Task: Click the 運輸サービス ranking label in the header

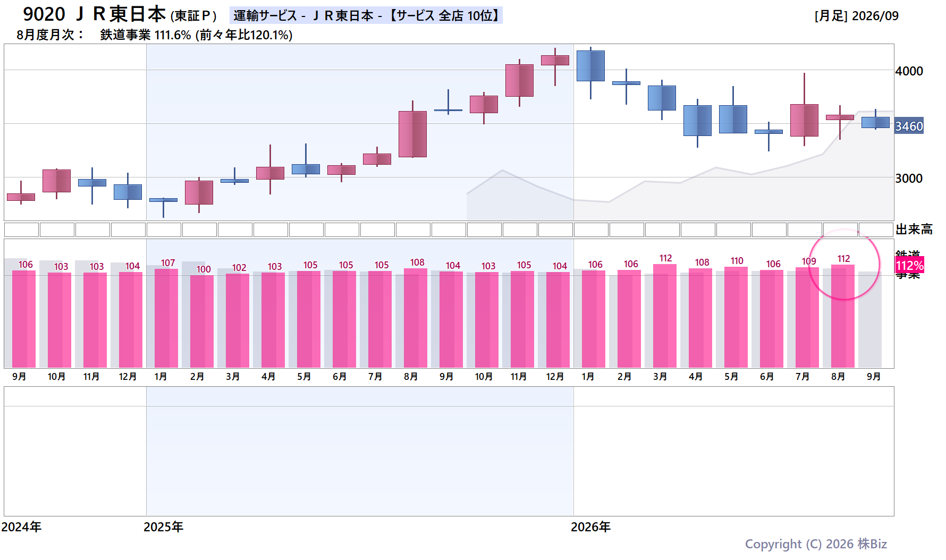Action: pyautogui.click(x=366, y=15)
